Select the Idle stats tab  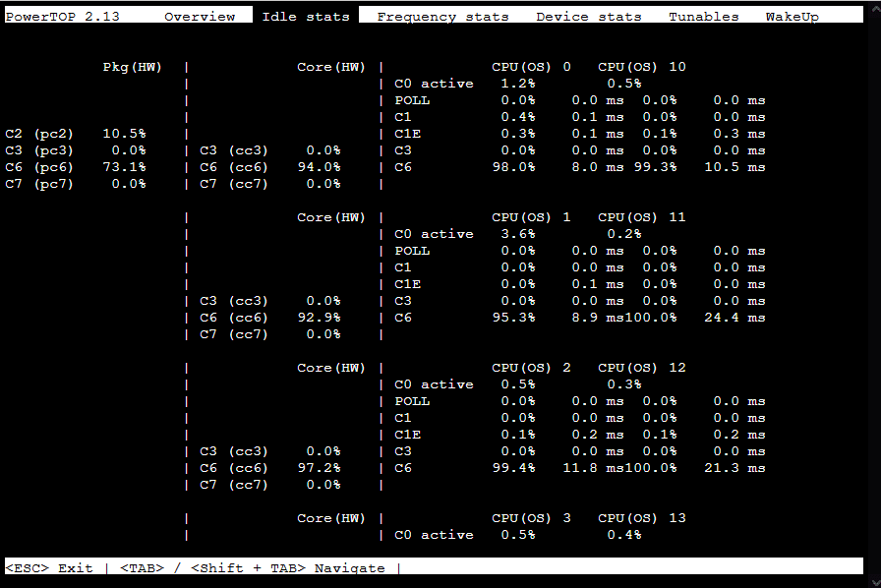(306, 17)
